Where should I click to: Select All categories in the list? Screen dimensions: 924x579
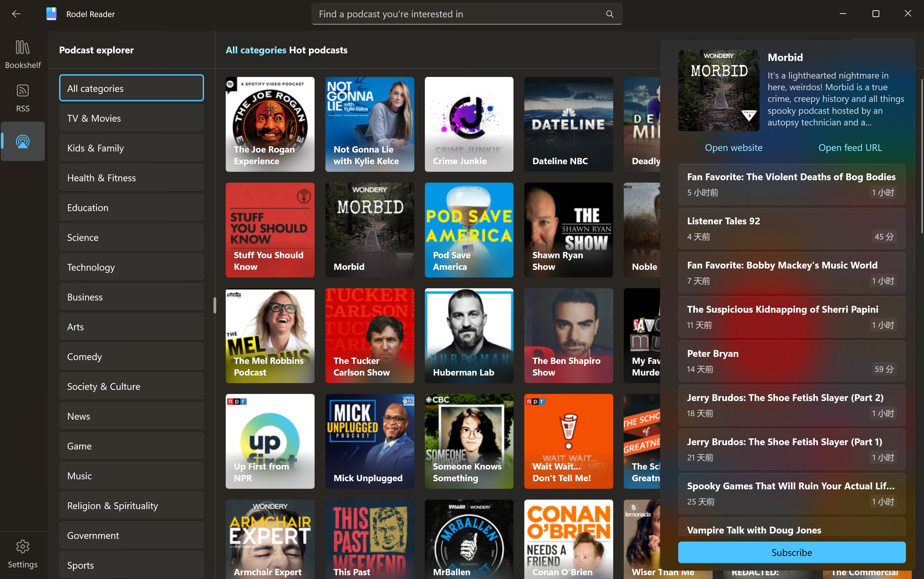(x=131, y=88)
